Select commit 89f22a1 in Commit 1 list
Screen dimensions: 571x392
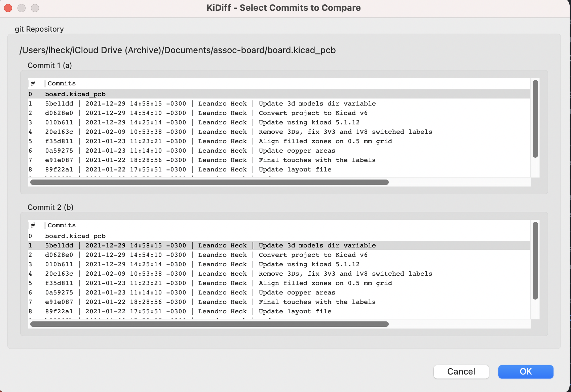[279, 169]
